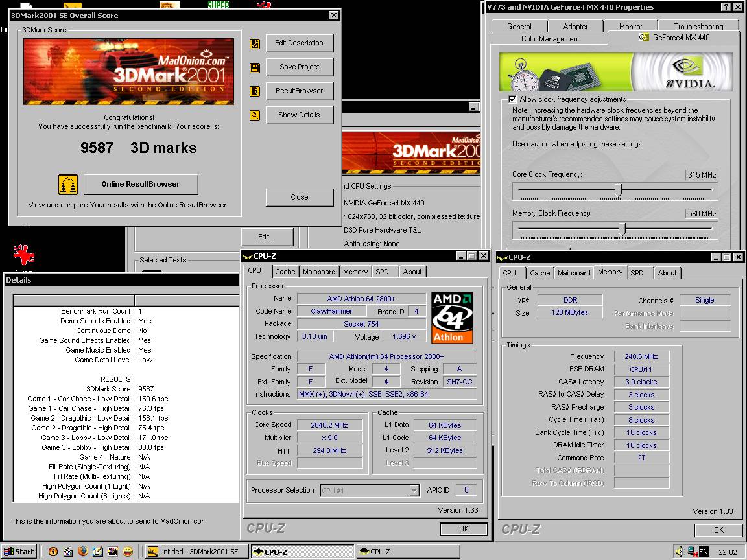Click the EN language indicator in tray
This screenshot has width=747, height=560.
click(704, 552)
